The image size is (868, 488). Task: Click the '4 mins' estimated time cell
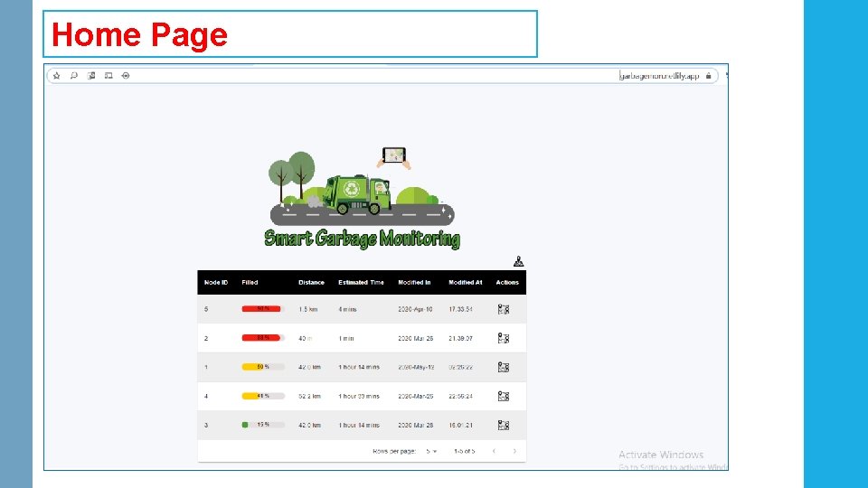pyautogui.click(x=347, y=309)
